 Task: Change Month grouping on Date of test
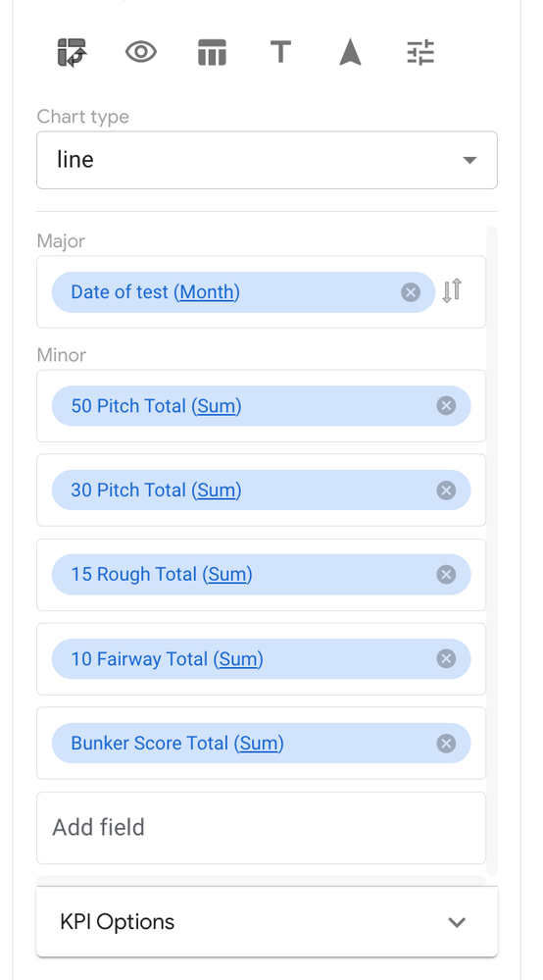click(207, 292)
